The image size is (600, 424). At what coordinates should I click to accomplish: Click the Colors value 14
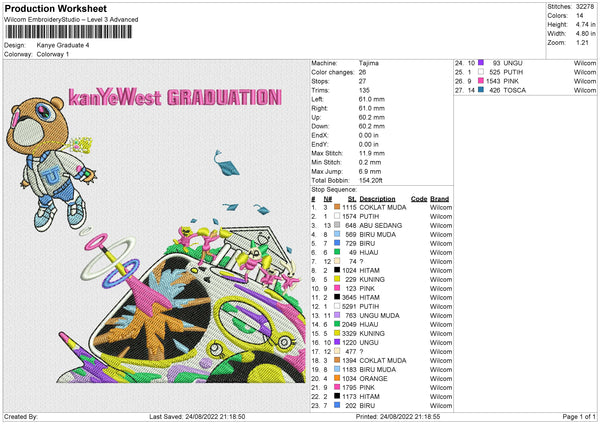(579, 16)
